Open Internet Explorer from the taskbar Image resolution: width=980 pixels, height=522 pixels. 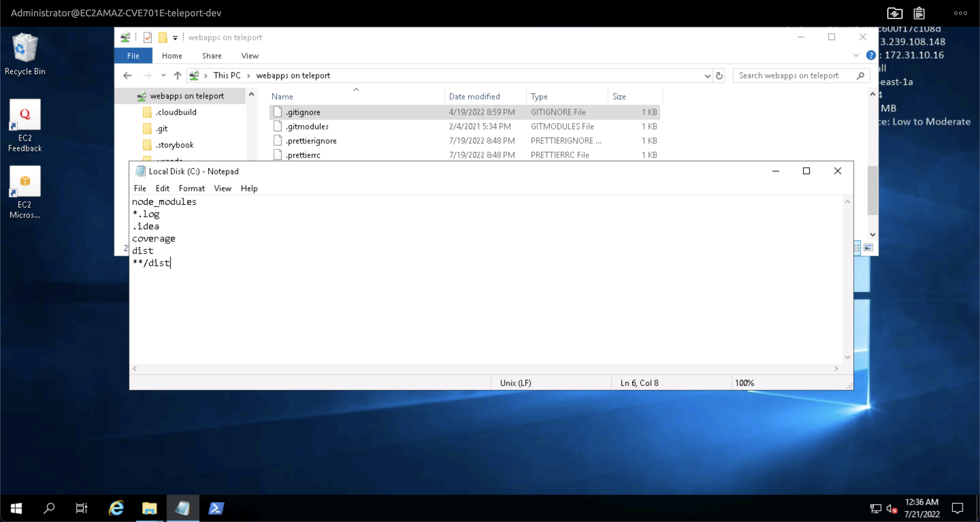click(116, 508)
